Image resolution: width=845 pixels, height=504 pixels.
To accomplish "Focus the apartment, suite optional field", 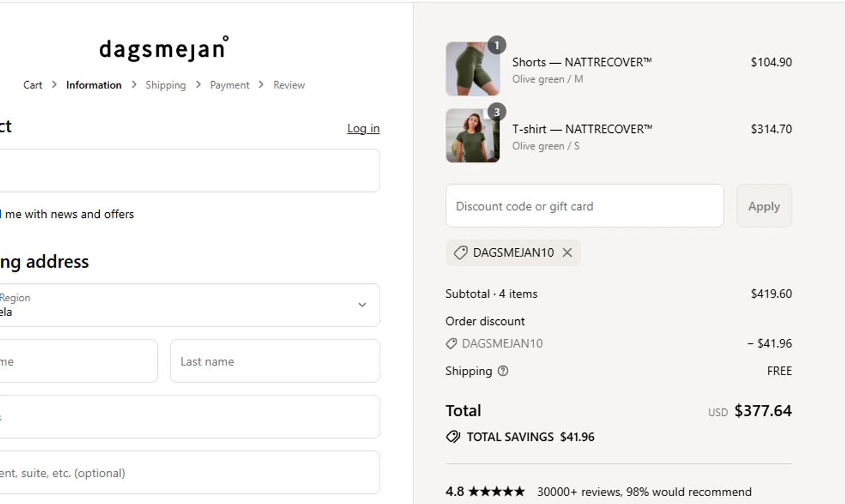I will click(189, 472).
